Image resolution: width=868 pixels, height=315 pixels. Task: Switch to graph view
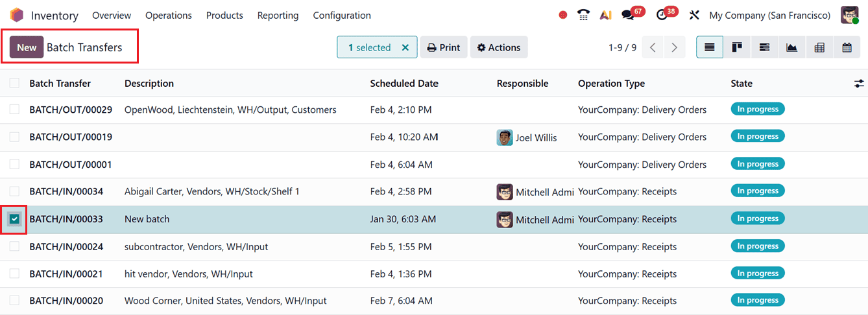(791, 47)
